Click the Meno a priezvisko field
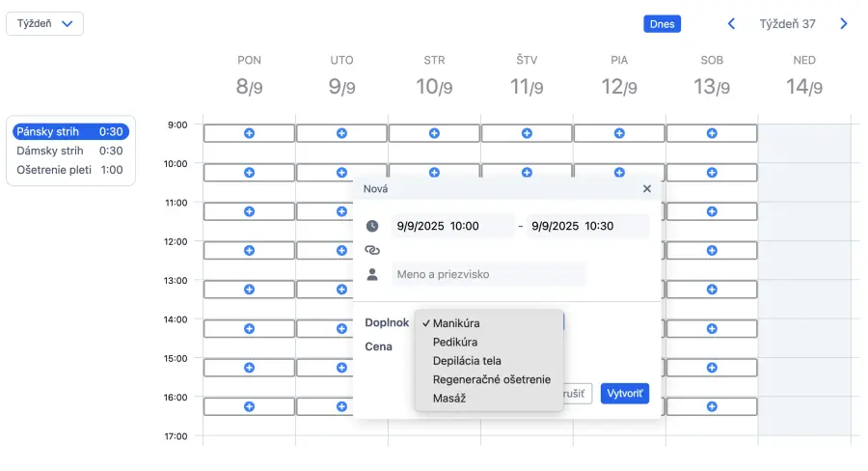The width and height of the screenshot is (868, 471). point(488,274)
